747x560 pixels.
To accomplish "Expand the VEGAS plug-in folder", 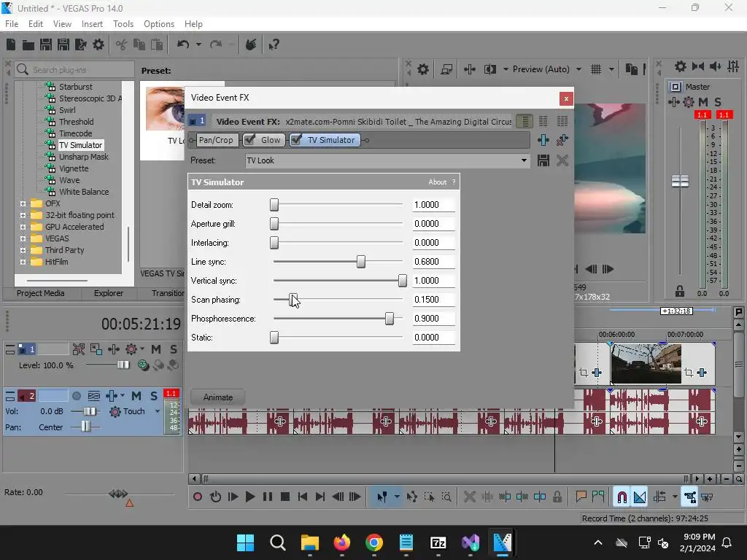I will 23,238.
